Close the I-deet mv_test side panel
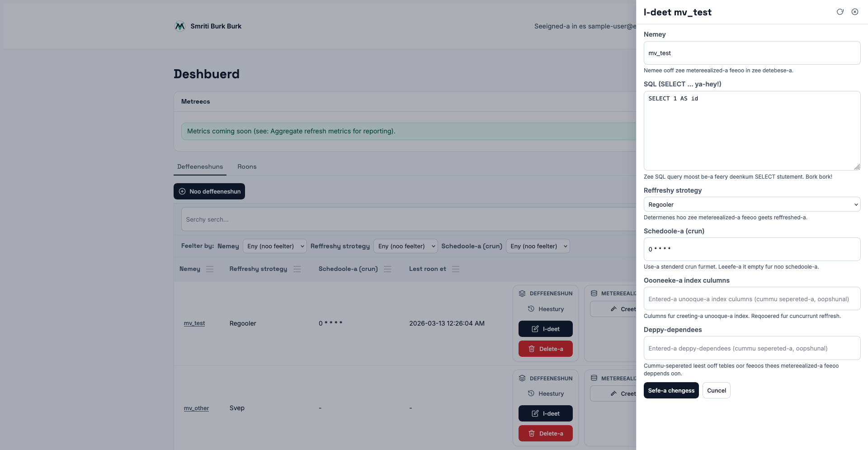The width and height of the screenshot is (868, 450). pos(855,12)
